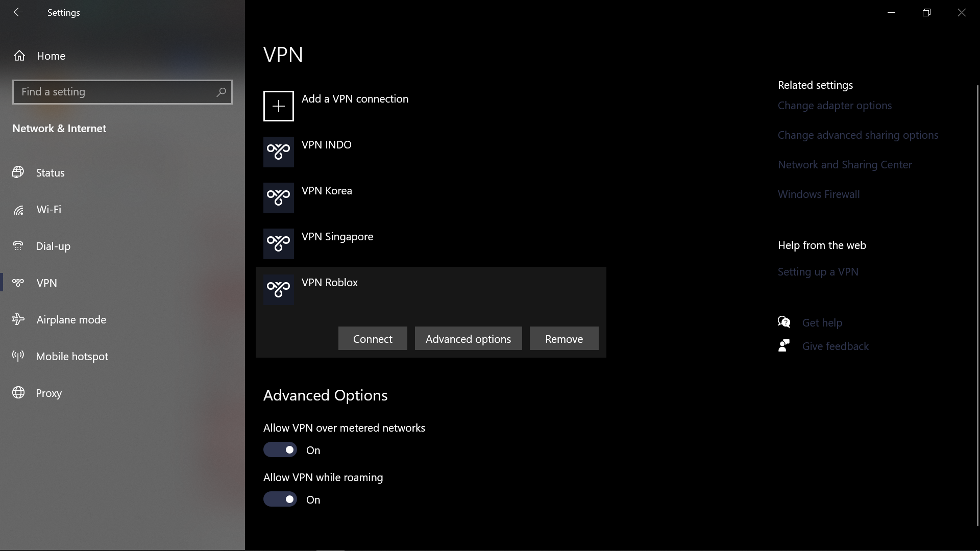
Task: Click the Home icon in sidebar
Action: [x=19, y=56]
